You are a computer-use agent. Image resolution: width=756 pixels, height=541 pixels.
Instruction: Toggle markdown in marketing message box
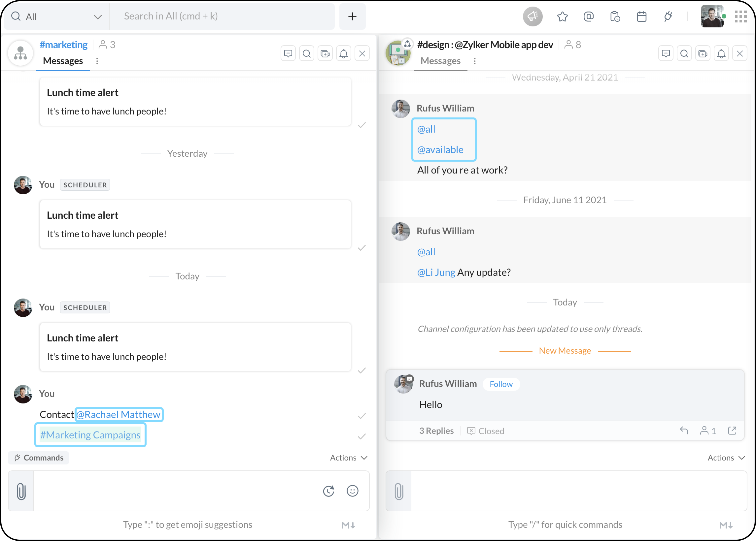(x=348, y=525)
